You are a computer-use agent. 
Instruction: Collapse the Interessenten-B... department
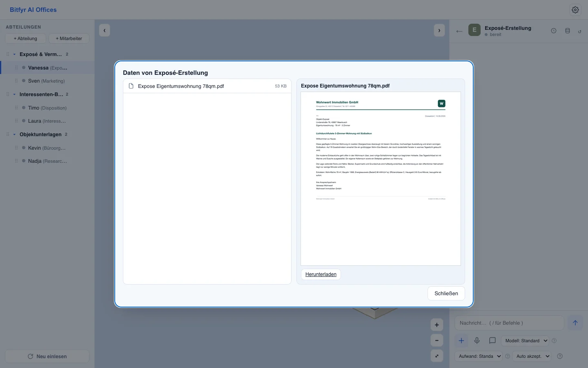coord(14,94)
